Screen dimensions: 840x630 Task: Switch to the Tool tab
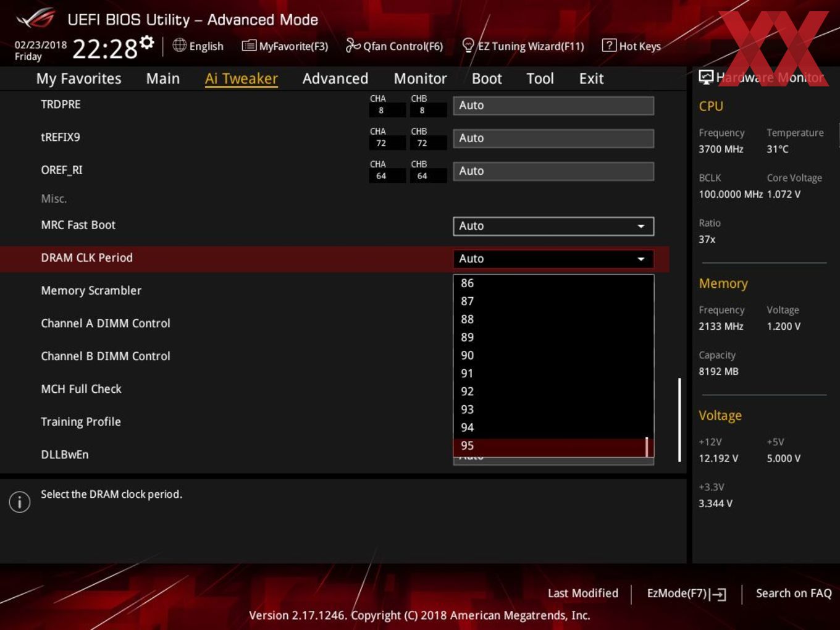(x=540, y=78)
